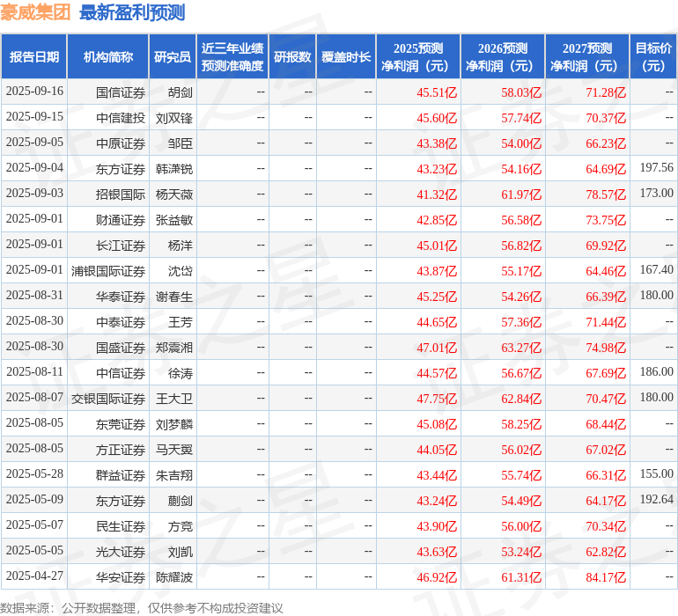Click the 目标价 column header
The width and height of the screenshot is (678, 616).
[x=653, y=56]
